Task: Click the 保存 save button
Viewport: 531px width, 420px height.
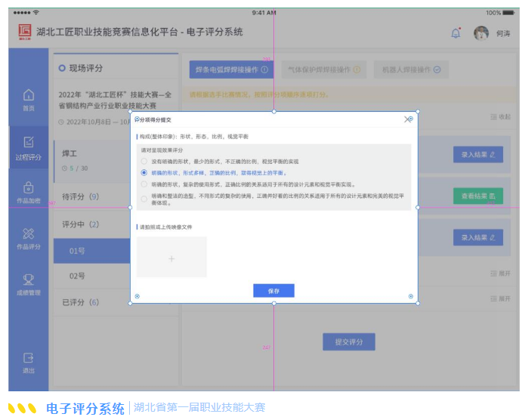Action: coord(273,291)
